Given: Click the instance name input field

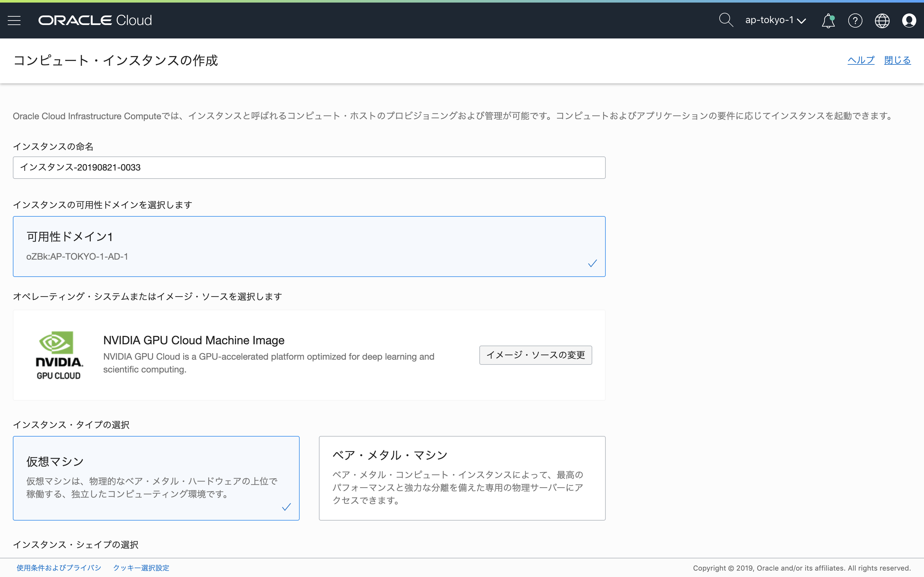Looking at the screenshot, I should tap(309, 167).
